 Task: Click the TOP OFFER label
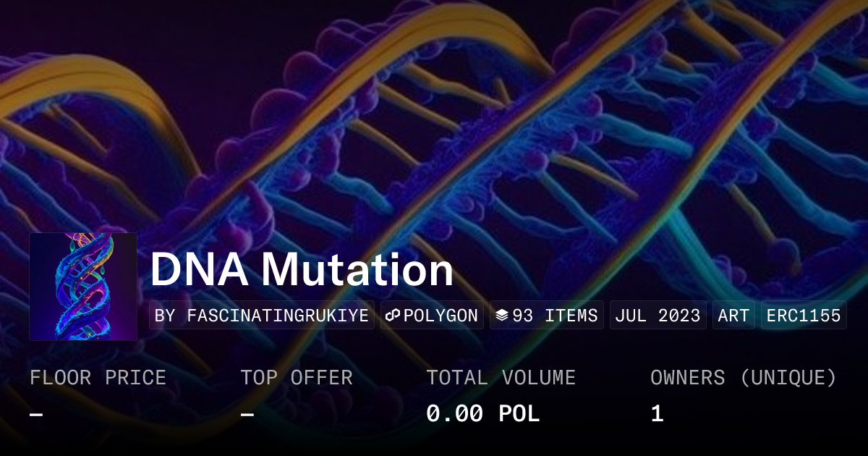click(297, 378)
